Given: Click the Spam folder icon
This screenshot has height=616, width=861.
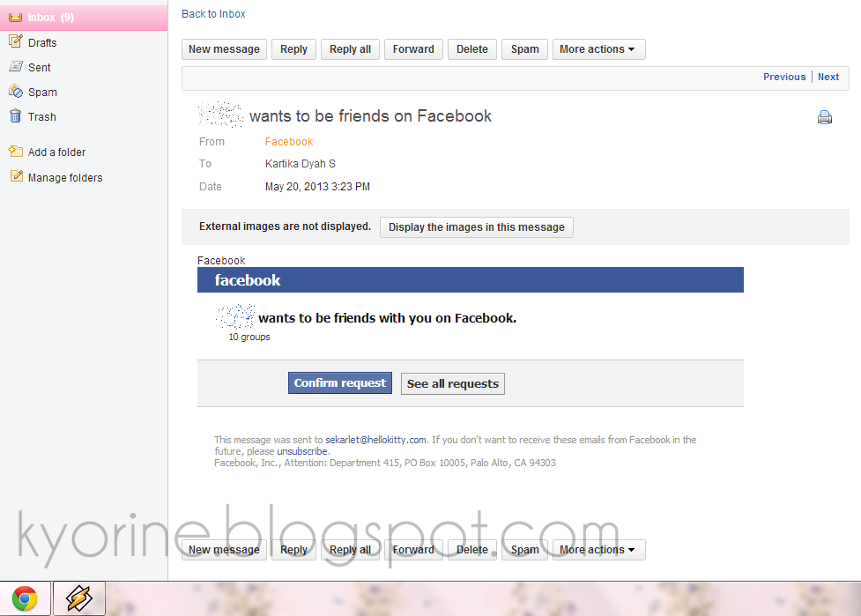Looking at the screenshot, I should [x=15, y=91].
